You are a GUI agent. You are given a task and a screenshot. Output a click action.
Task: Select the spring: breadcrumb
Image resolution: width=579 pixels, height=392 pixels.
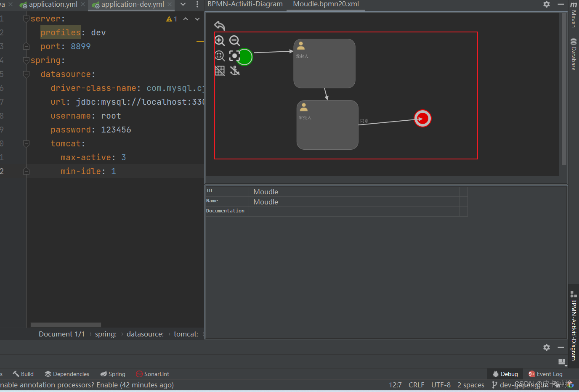click(x=106, y=334)
